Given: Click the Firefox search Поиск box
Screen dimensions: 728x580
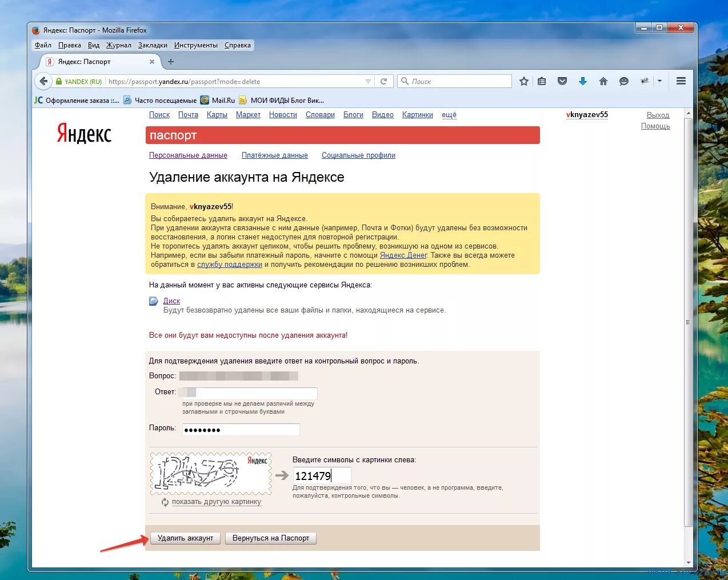Looking at the screenshot, I should click(x=455, y=81).
